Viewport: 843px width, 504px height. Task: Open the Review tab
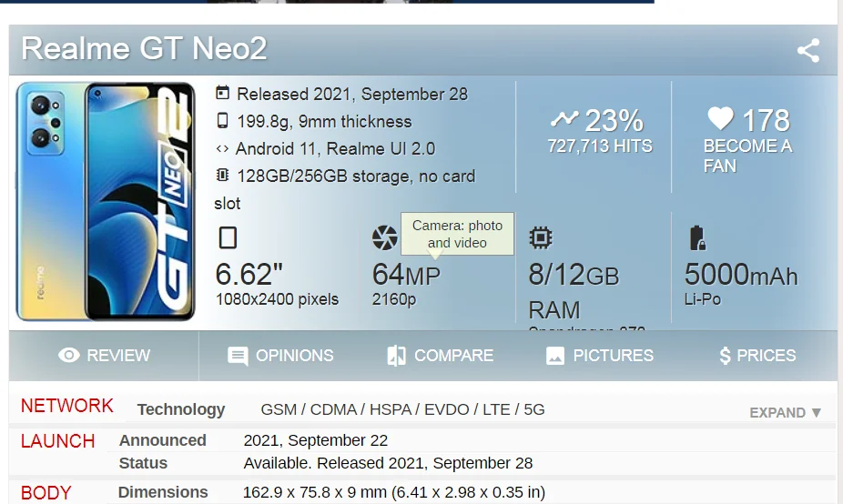click(105, 356)
